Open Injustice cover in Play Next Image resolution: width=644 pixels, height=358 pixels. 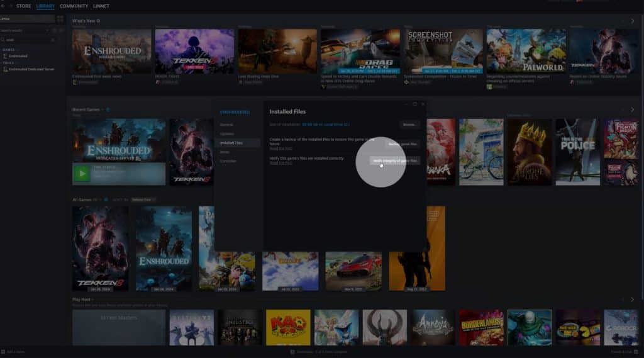240,328
